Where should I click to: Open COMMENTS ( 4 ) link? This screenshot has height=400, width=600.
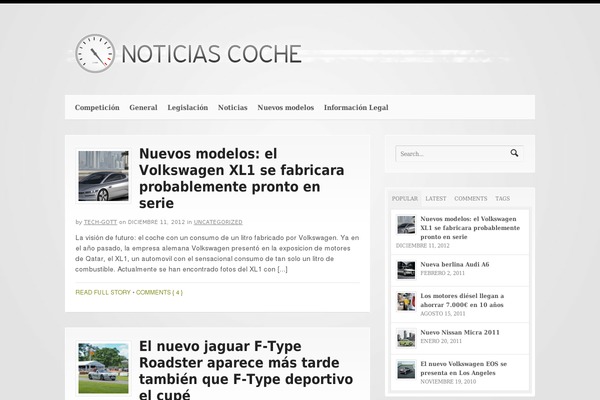pyautogui.click(x=159, y=292)
